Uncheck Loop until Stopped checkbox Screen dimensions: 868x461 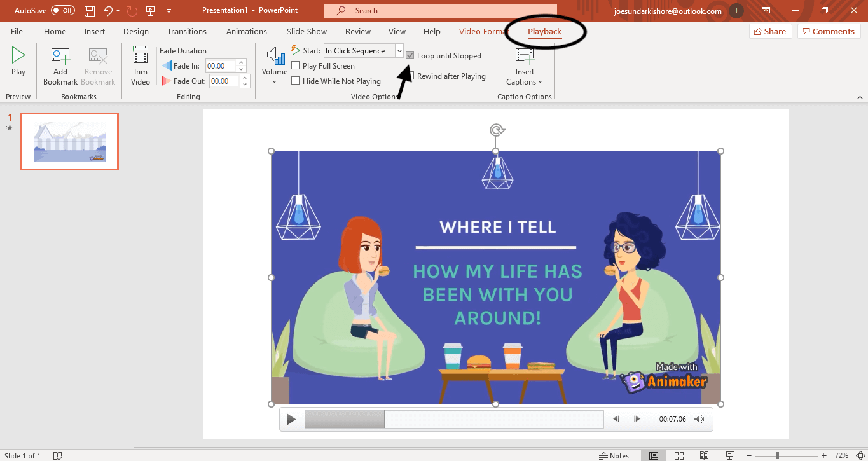pos(410,56)
